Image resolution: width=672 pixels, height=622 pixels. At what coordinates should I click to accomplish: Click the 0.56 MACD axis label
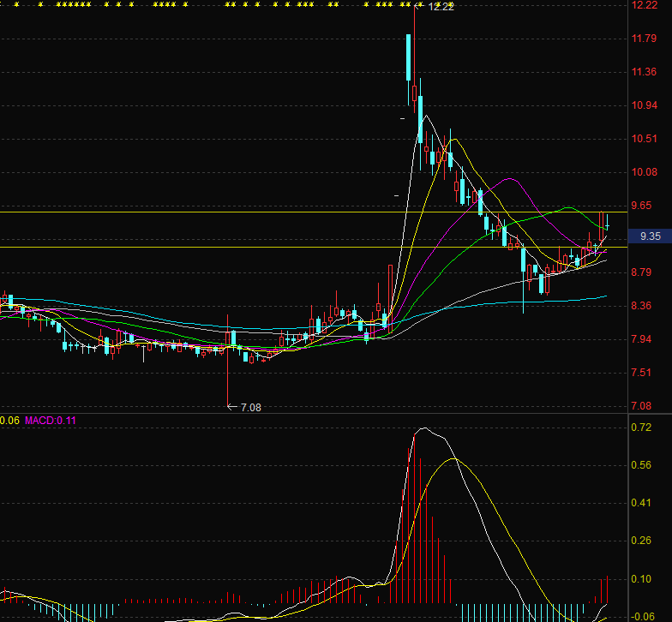click(641, 465)
